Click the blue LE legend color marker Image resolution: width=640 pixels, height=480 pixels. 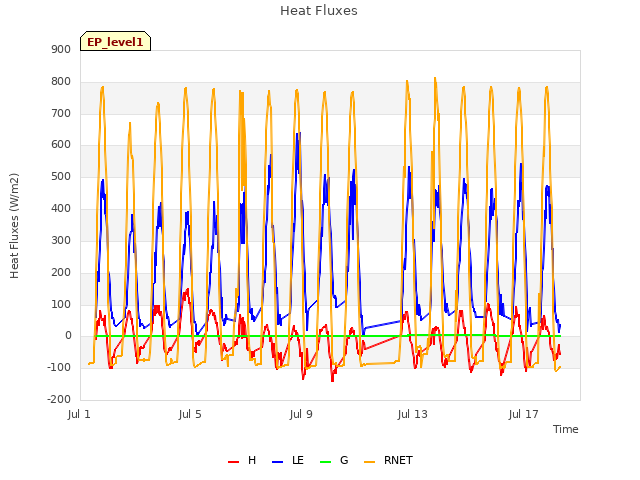[277, 462]
